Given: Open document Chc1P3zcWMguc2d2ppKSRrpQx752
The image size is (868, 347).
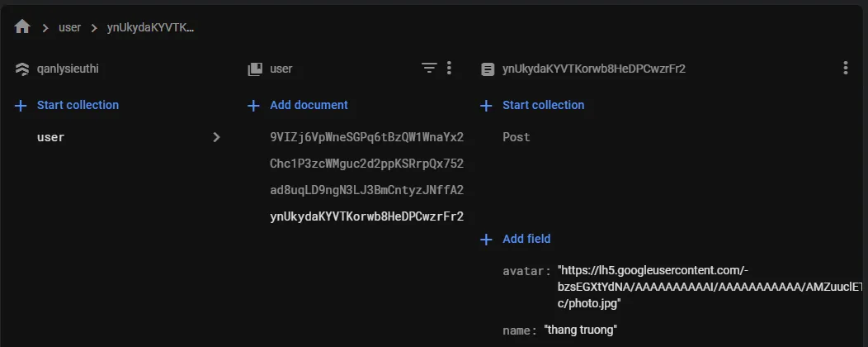Looking at the screenshot, I should tap(366, 164).
